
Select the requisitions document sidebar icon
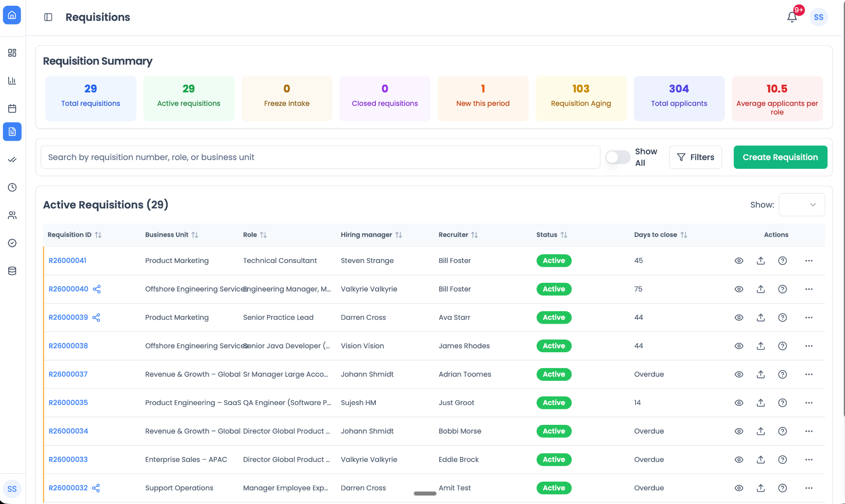[12, 131]
